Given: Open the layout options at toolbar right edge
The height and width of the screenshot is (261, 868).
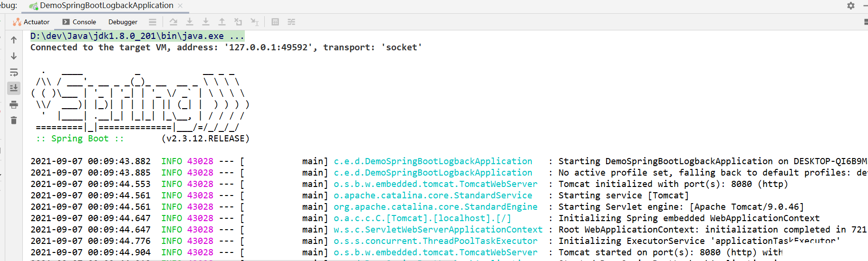Looking at the screenshot, I should (866, 22).
